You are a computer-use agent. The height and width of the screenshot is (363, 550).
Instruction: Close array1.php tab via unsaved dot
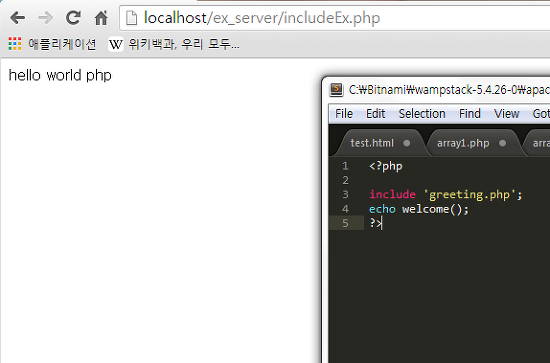[x=502, y=143]
